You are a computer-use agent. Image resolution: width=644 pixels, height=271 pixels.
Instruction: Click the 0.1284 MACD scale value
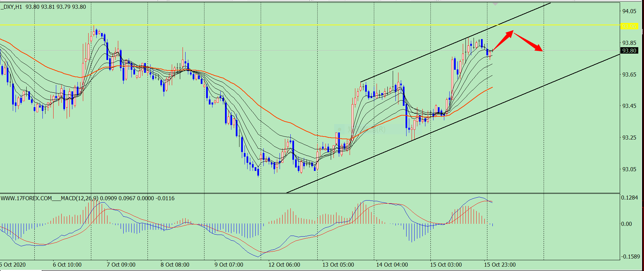coord(630,198)
